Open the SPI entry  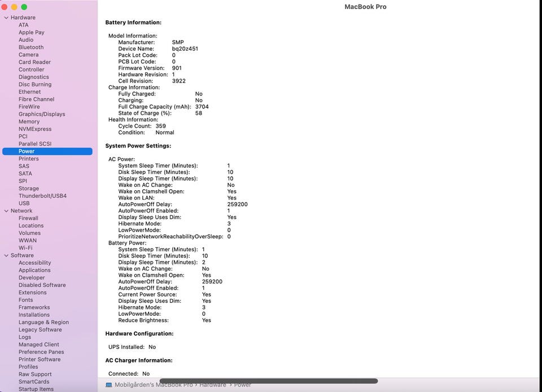coord(23,181)
